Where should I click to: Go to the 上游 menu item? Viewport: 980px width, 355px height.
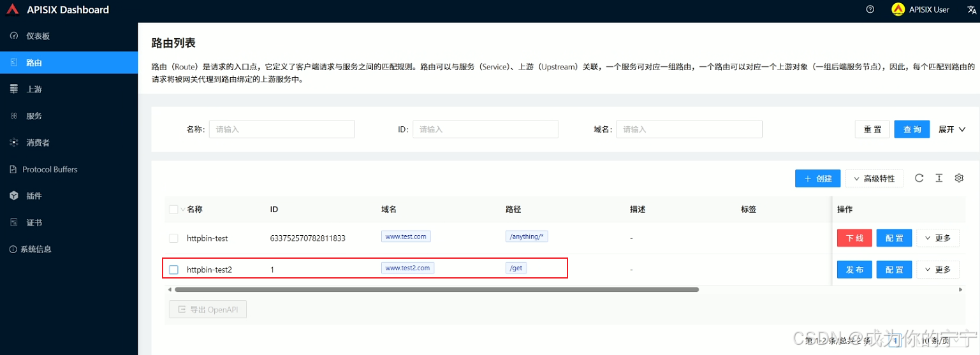pyautogui.click(x=69, y=89)
